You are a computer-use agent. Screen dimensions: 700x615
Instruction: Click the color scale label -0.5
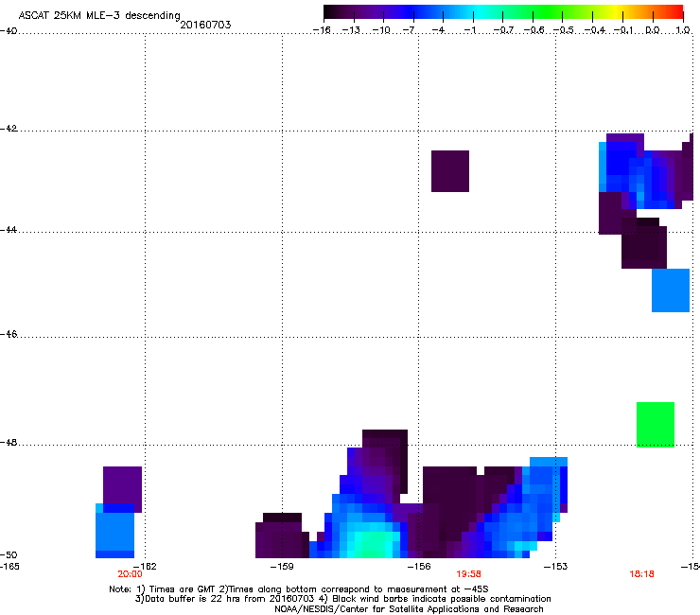pos(563,30)
